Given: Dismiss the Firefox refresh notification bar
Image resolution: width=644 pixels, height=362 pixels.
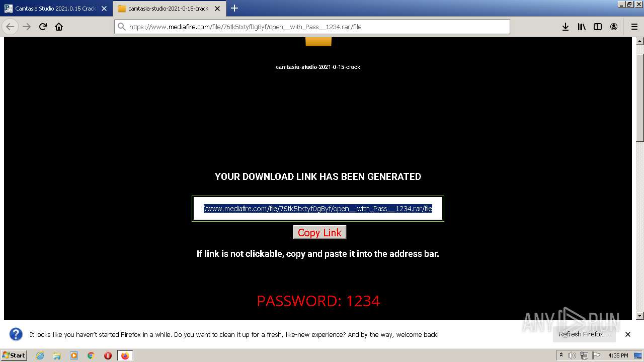Looking at the screenshot, I should [x=628, y=334].
